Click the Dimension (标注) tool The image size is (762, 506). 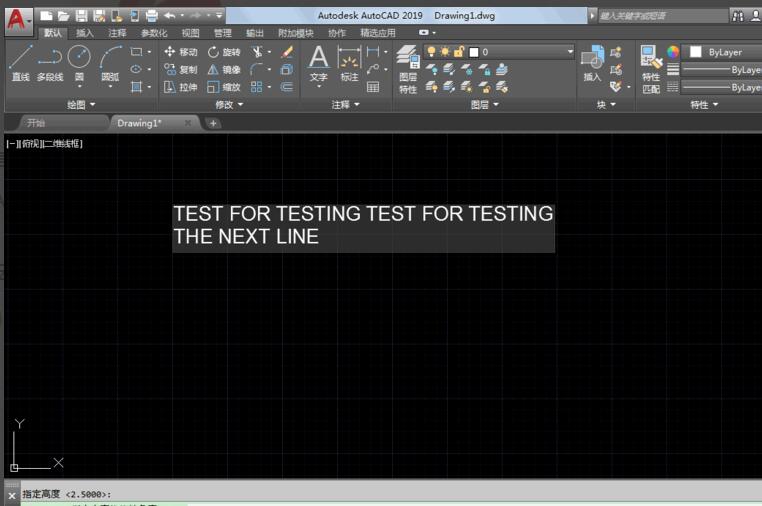(349, 63)
